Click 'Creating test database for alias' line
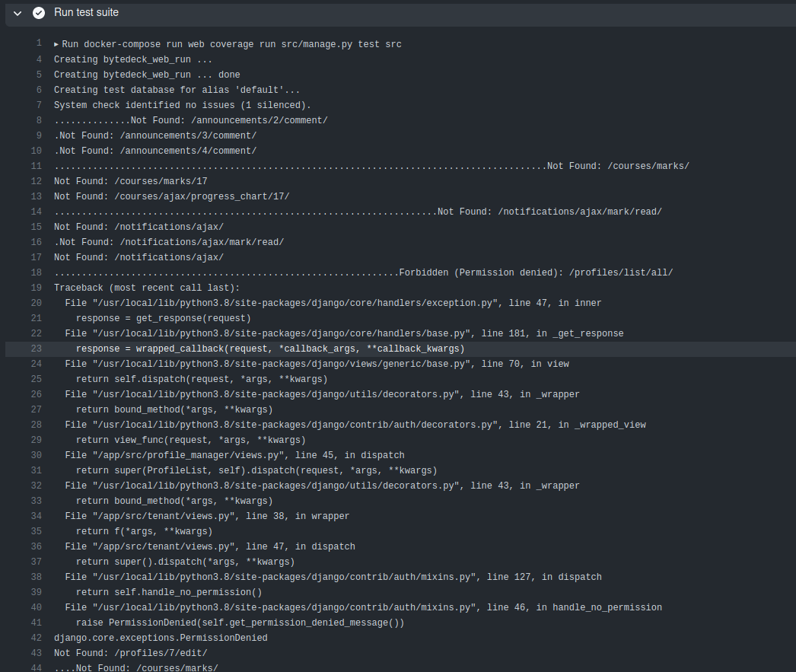 coord(177,90)
